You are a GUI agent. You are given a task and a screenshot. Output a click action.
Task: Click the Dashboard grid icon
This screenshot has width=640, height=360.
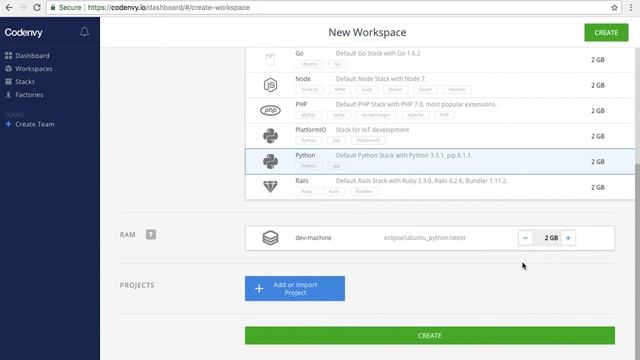[8, 56]
